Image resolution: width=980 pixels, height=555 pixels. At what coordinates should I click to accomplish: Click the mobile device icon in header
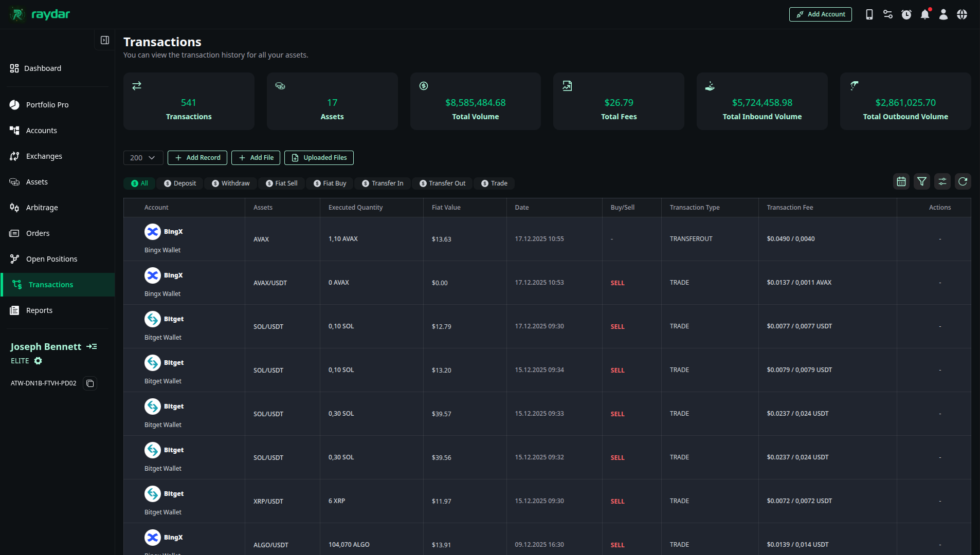point(869,14)
